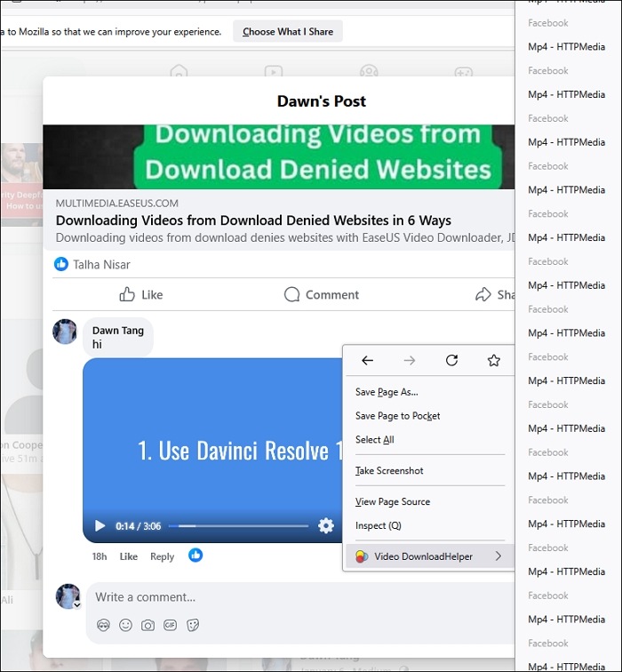Open video settings gear icon

325,525
